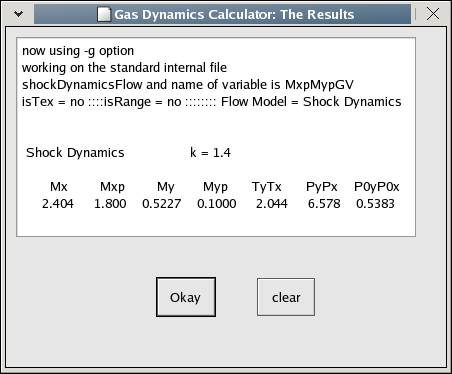452x374 pixels.
Task: Click the Okay button
Action: tap(186, 297)
